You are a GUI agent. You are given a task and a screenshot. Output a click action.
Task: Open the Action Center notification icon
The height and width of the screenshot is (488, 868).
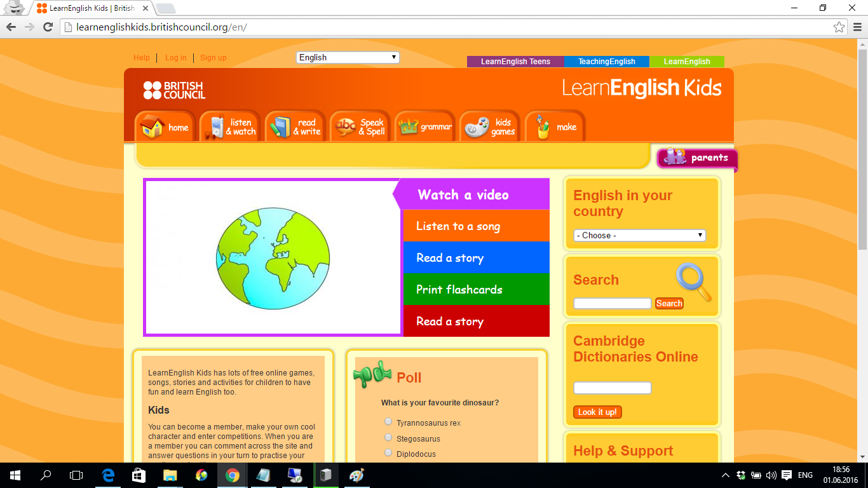pos(787,475)
